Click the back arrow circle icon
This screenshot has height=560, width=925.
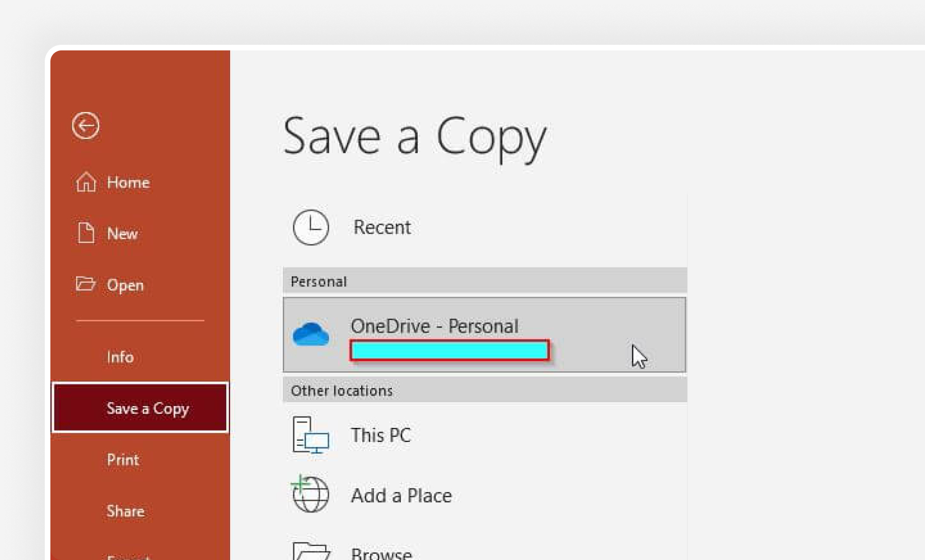coord(86,125)
